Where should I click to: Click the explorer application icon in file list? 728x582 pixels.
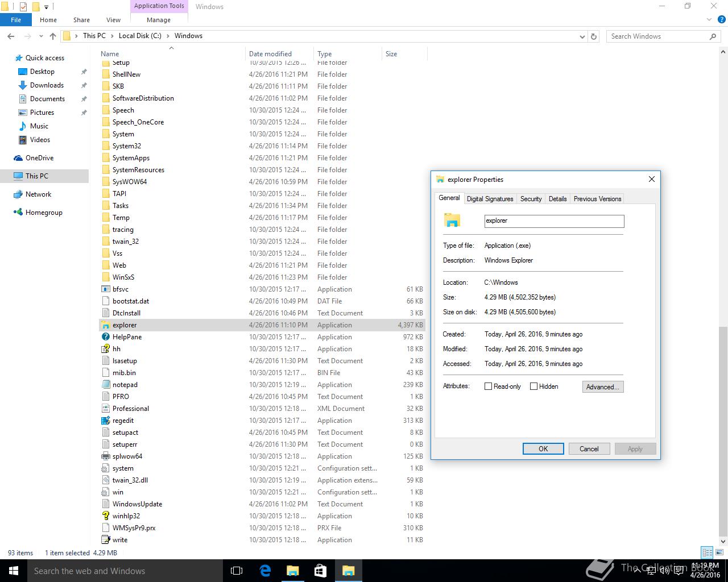[105, 325]
